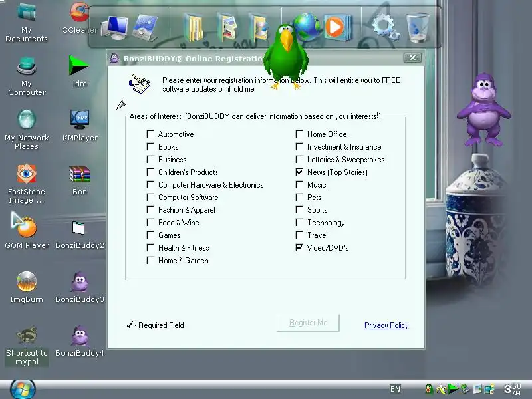
Task: Click the notepad and pen registration icon
Action: click(x=140, y=84)
